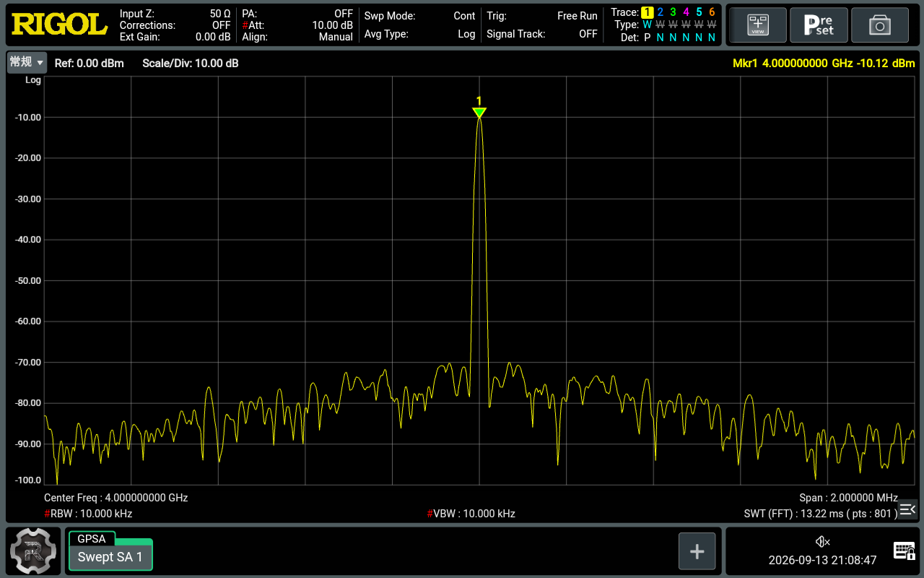Add a new measurement with plus button
Screen dimensions: 924x578
point(697,552)
